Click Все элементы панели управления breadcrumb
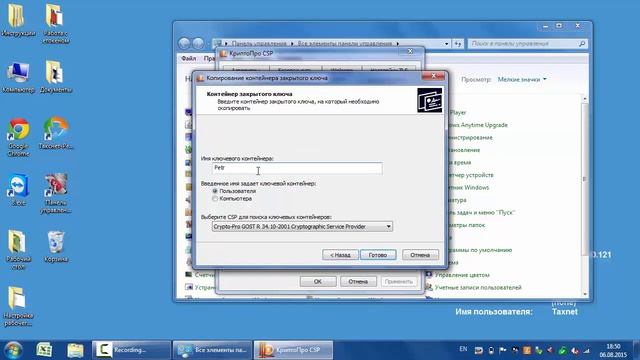This screenshot has height=360, width=640. (345, 43)
